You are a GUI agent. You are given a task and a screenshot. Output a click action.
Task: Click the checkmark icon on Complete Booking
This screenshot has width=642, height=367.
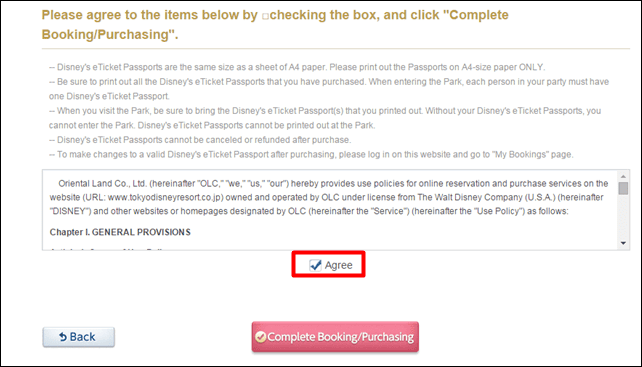[260, 337]
